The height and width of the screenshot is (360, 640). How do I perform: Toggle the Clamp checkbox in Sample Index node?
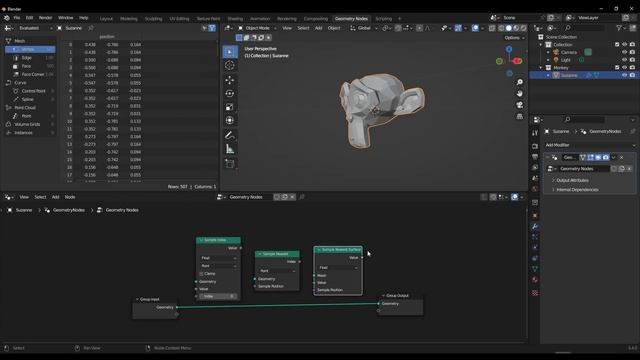pyautogui.click(x=201, y=273)
